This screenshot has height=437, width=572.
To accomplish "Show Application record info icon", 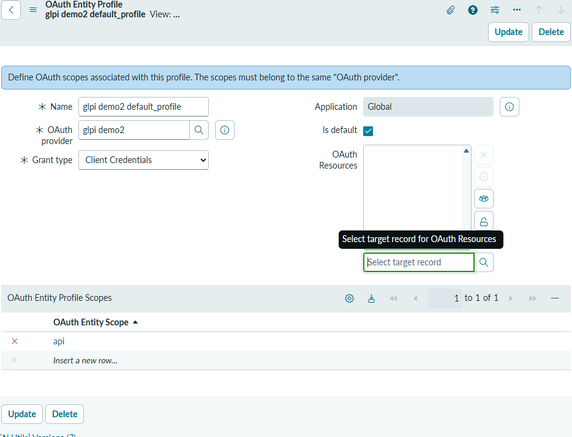I will click(x=509, y=107).
